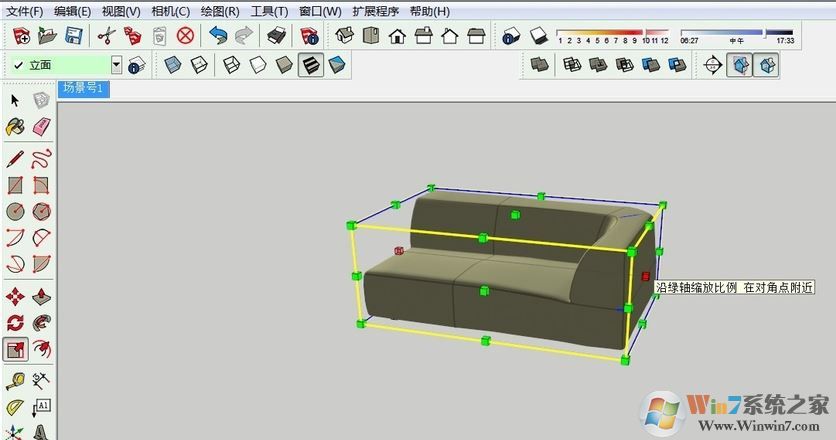Select the Paint Bucket tool
This screenshot has height=440, width=836.
15,127
